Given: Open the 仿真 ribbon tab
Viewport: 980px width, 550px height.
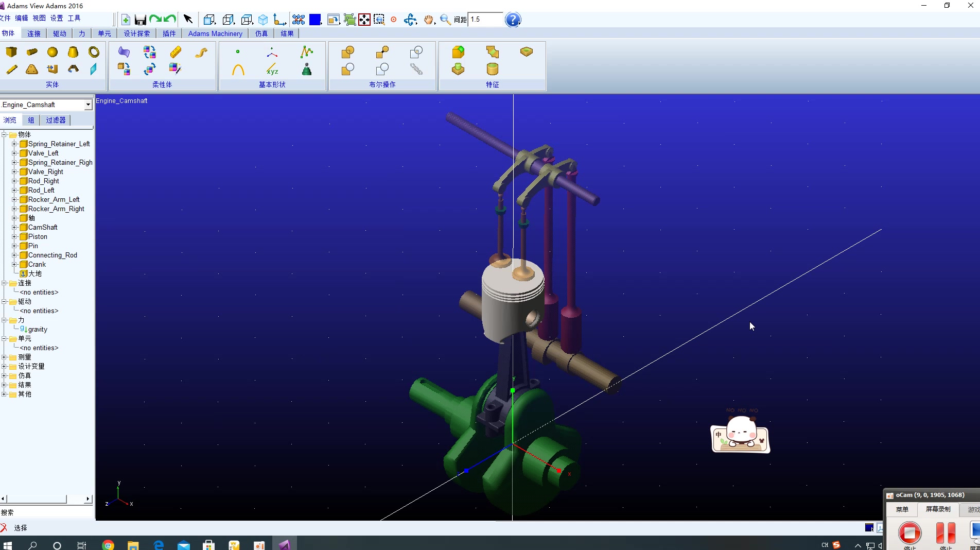Looking at the screenshot, I should [x=261, y=33].
